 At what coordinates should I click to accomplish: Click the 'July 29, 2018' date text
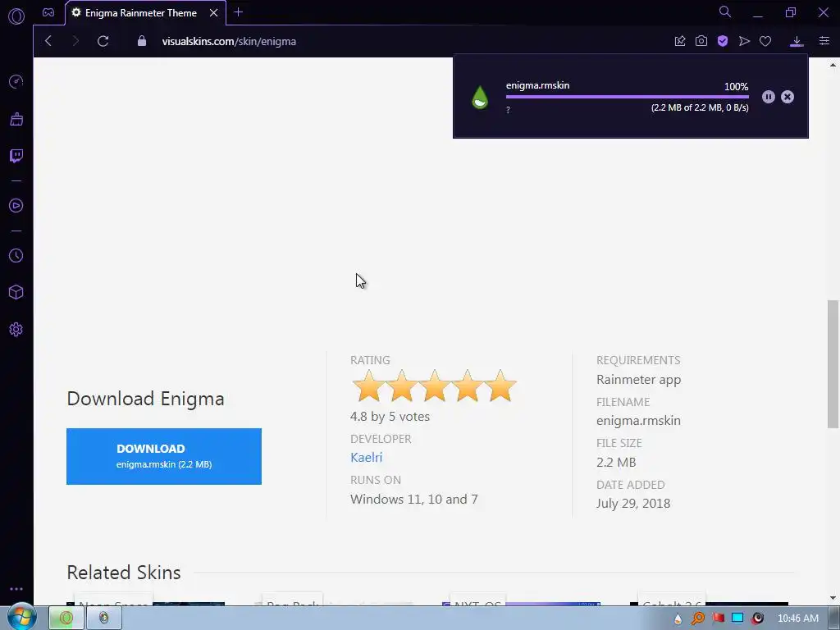pos(633,504)
